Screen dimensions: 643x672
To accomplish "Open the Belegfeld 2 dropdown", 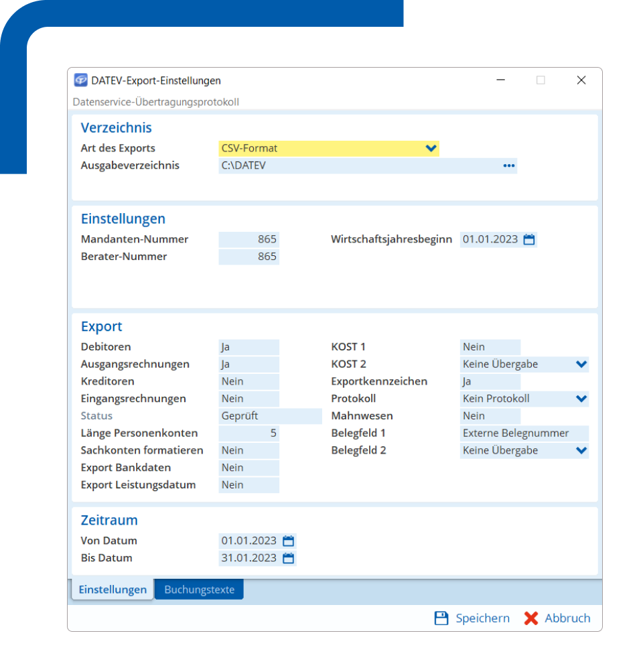I will coord(581,451).
